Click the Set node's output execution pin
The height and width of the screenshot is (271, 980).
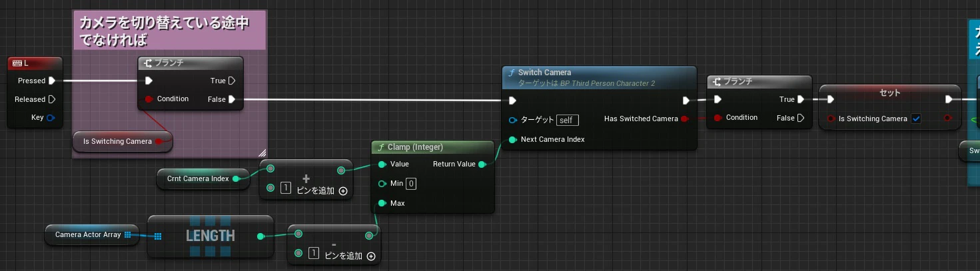(x=949, y=100)
